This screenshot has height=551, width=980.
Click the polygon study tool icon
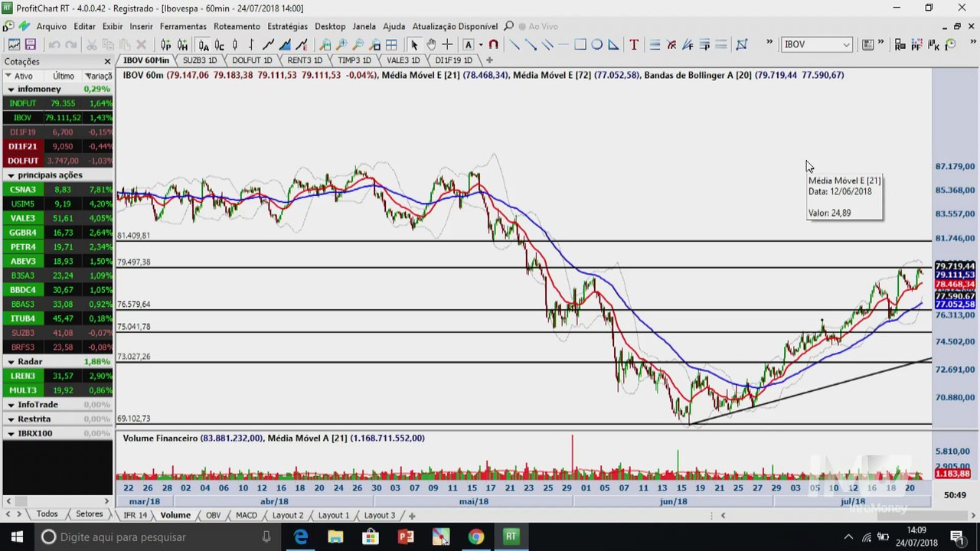(742, 44)
